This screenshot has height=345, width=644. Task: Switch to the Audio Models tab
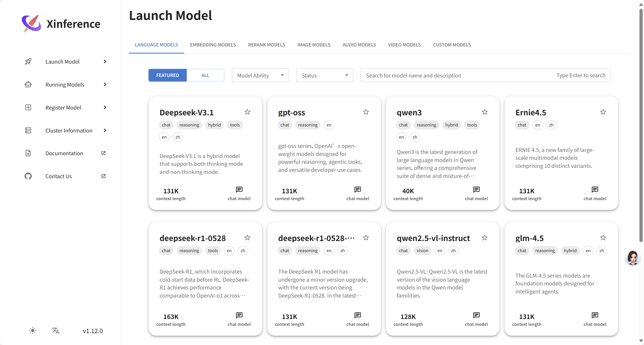[x=359, y=45]
